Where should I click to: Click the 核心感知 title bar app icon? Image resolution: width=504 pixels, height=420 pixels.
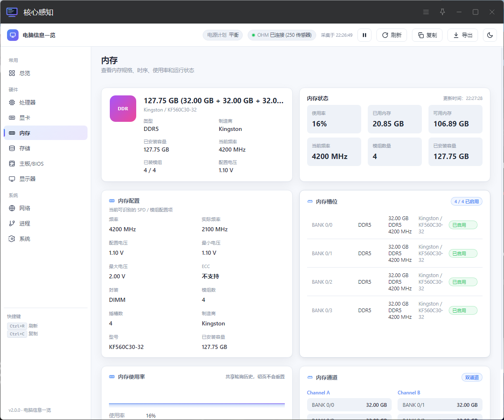click(x=12, y=12)
